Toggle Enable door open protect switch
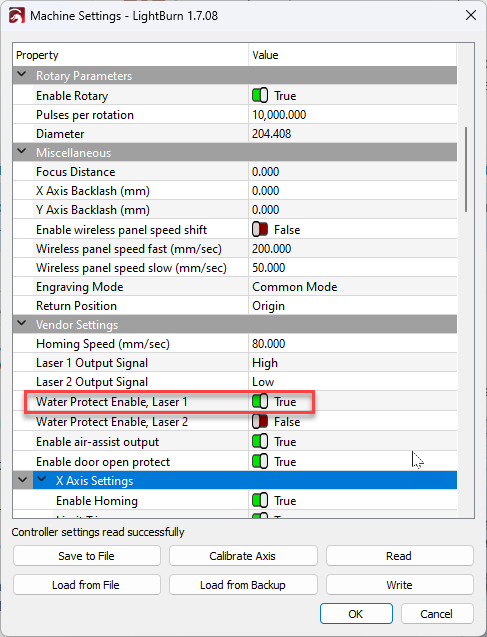The width and height of the screenshot is (487, 637). click(260, 462)
